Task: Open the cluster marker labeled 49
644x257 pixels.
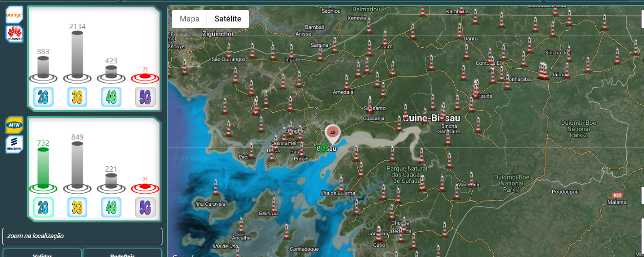Action: click(332, 133)
